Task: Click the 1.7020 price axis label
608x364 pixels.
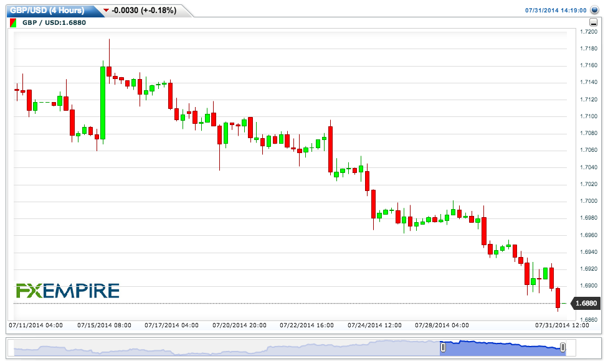Action: 589,184
